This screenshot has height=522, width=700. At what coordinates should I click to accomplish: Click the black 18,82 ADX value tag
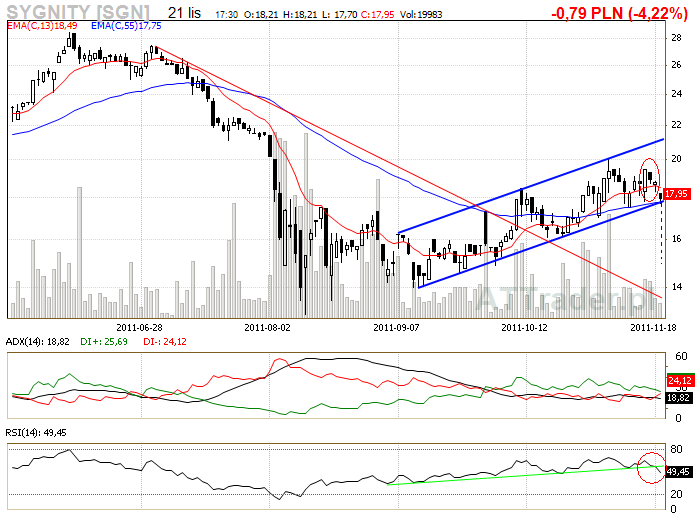click(x=679, y=397)
